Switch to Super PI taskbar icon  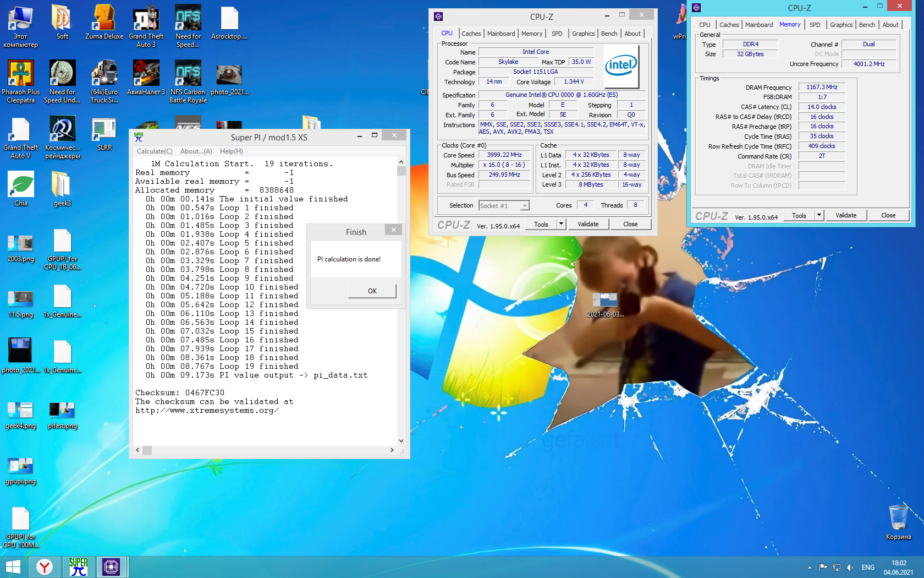click(79, 567)
